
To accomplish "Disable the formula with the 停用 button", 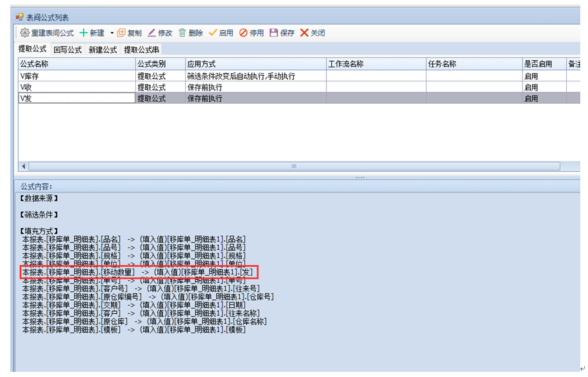I will click(x=251, y=33).
